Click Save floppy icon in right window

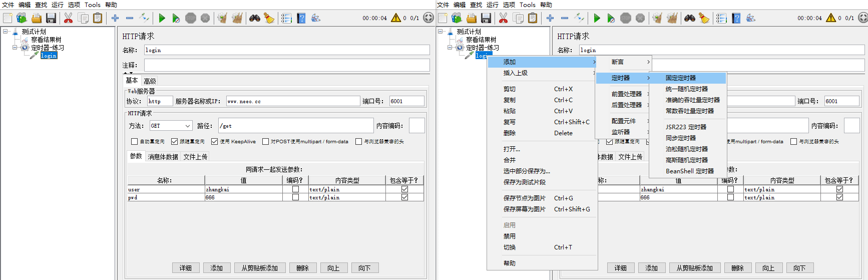click(x=486, y=18)
